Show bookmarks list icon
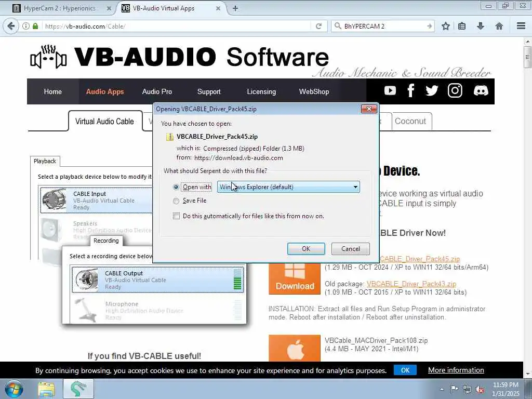Viewport: 532px width, 399px height. coord(462,26)
